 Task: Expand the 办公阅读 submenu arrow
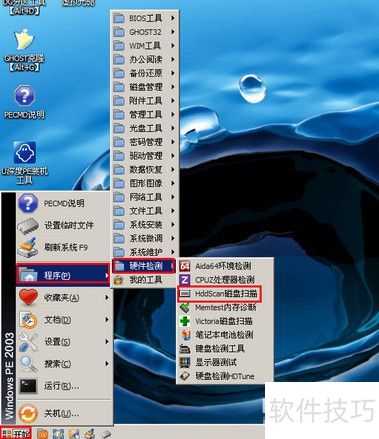click(173, 59)
